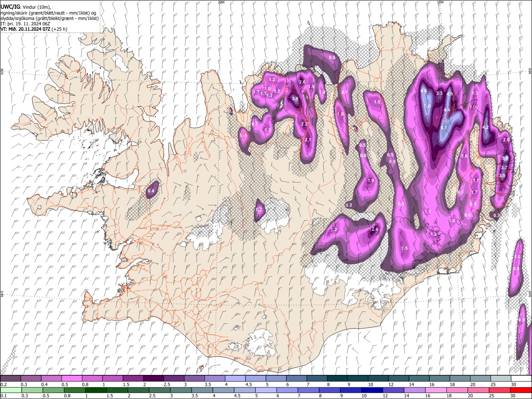Screen dimensions: 532x399
Task: Click the '4.8' snowfall value on the map
Action: tap(424, 91)
